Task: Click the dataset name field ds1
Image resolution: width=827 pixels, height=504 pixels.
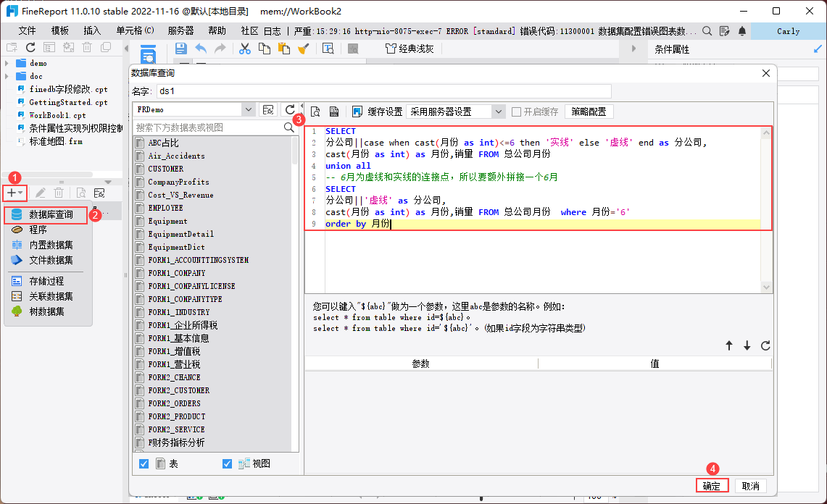Action: pos(384,91)
